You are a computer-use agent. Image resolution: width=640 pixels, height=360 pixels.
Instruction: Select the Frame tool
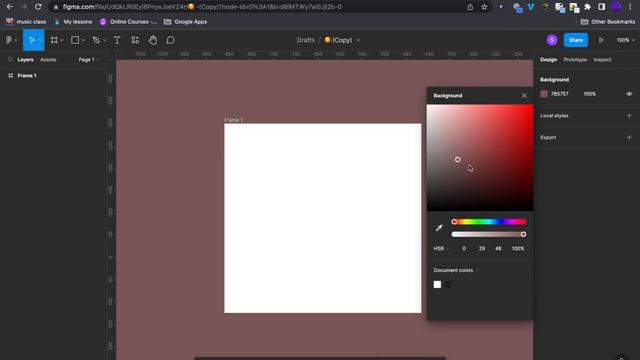pos(54,40)
